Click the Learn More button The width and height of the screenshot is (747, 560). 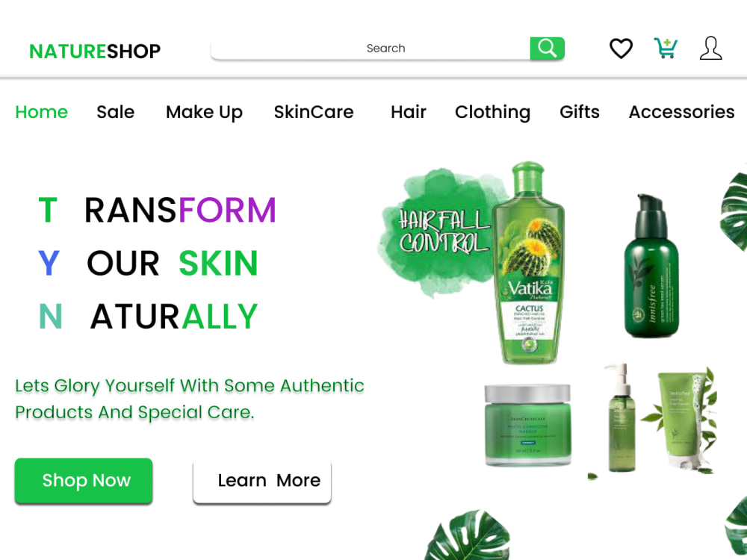262,481
